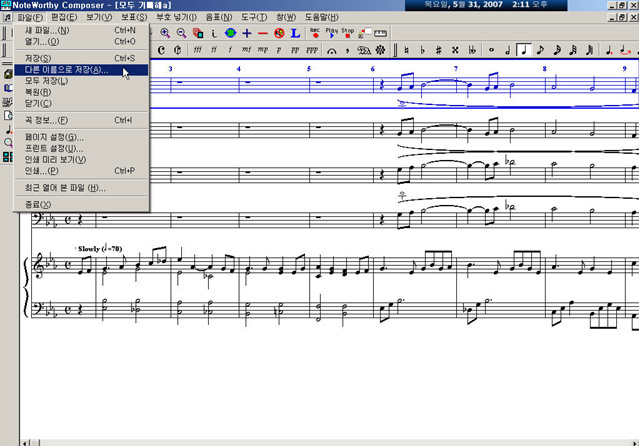Insert the pedal release asterisk mark
639x446 pixels.
[x=380, y=50]
